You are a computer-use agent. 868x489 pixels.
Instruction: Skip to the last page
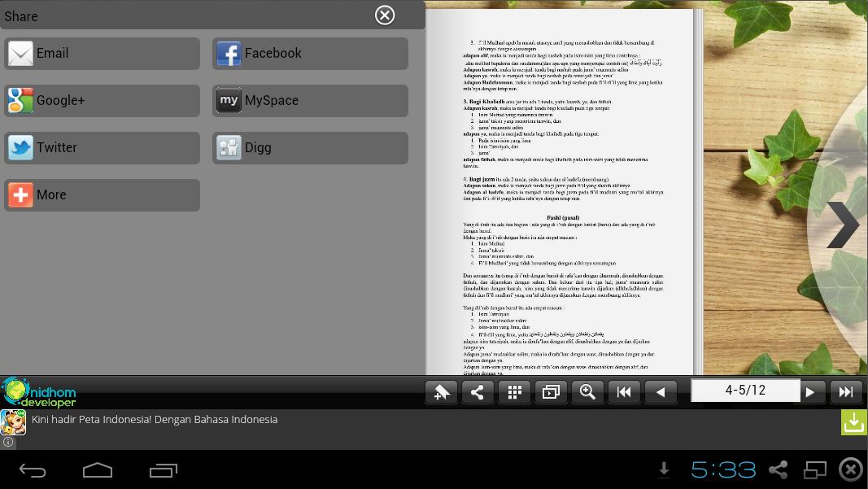(x=846, y=392)
